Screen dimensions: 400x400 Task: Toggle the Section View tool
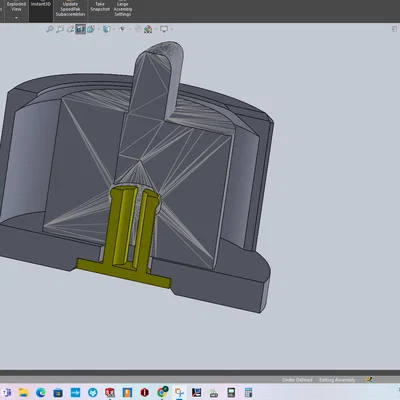80,29
